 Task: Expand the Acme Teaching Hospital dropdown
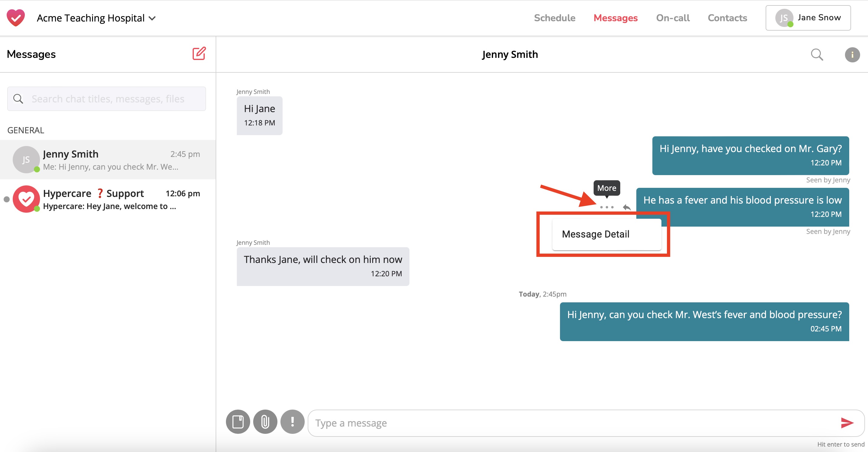(96, 18)
